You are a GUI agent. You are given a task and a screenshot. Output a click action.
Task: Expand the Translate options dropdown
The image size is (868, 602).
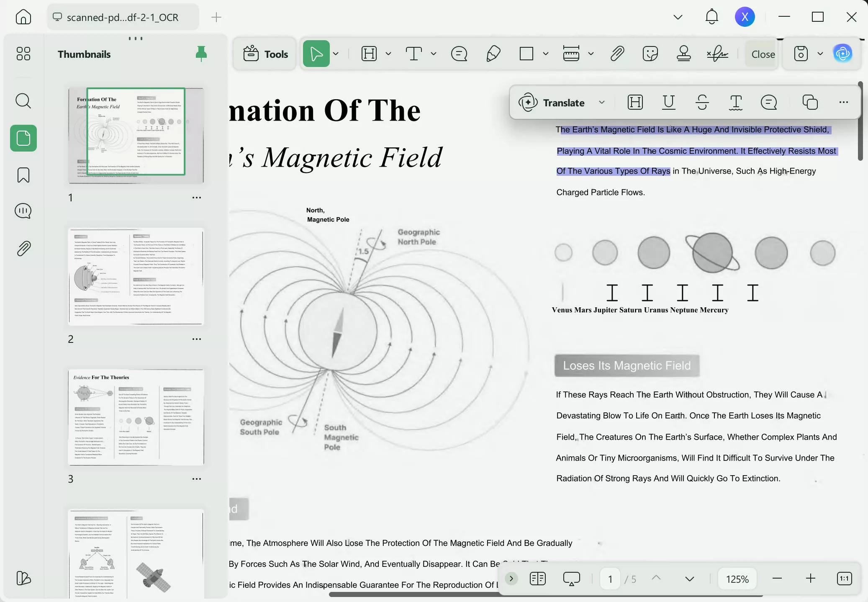click(x=602, y=103)
